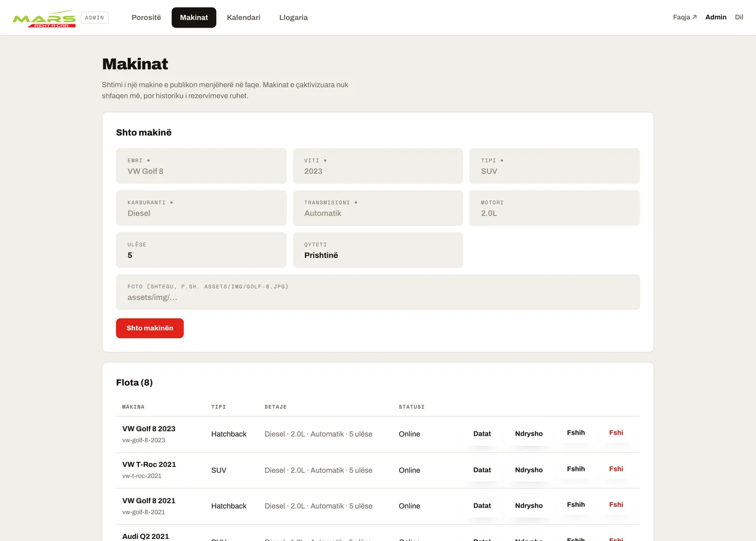
Task: Click the Flota (8) heading
Action: (134, 383)
